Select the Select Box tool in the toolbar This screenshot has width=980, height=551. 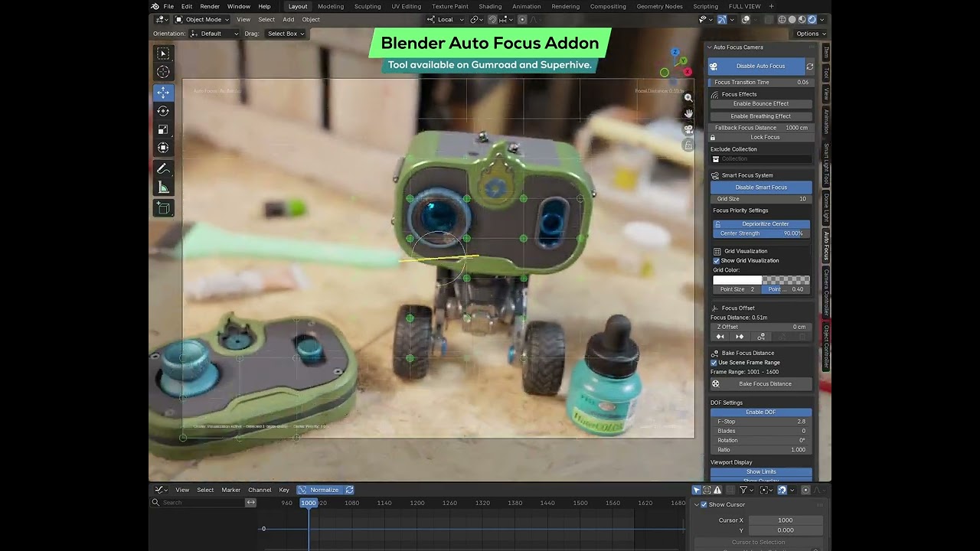163,54
